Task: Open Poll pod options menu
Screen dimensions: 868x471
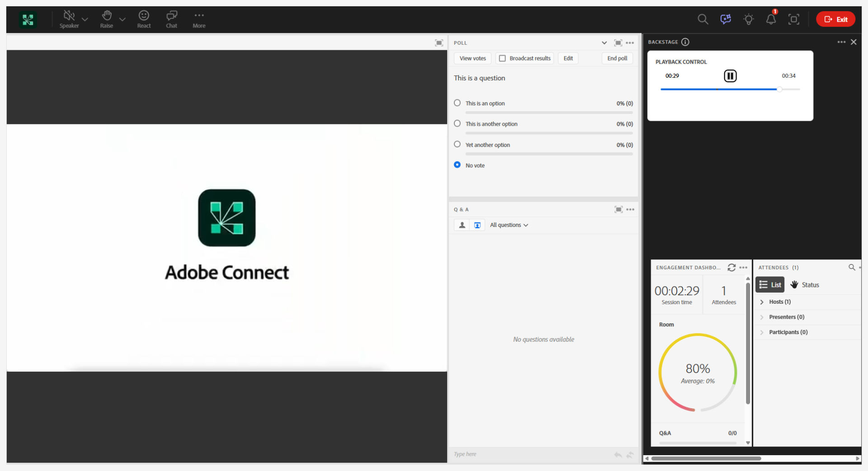Action: [x=630, y=43]
